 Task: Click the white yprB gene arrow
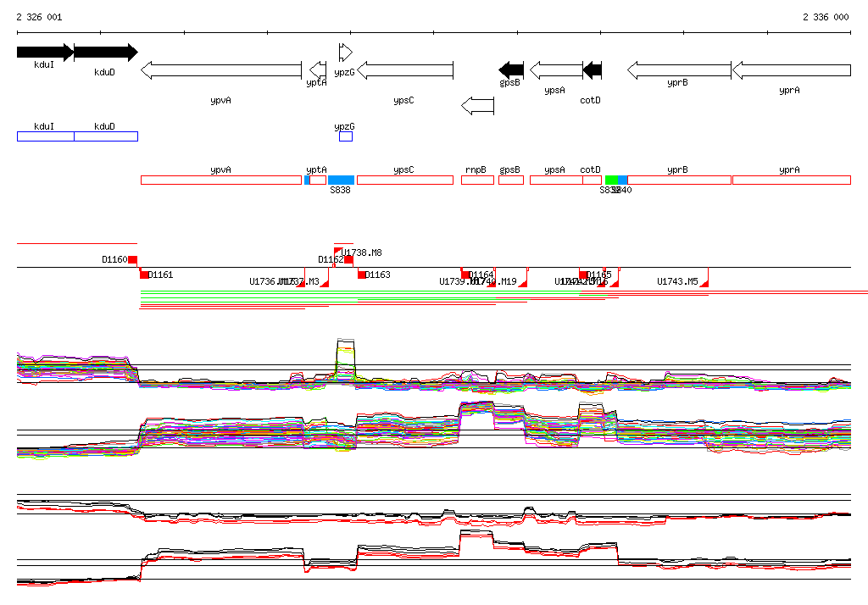[679, 70]
